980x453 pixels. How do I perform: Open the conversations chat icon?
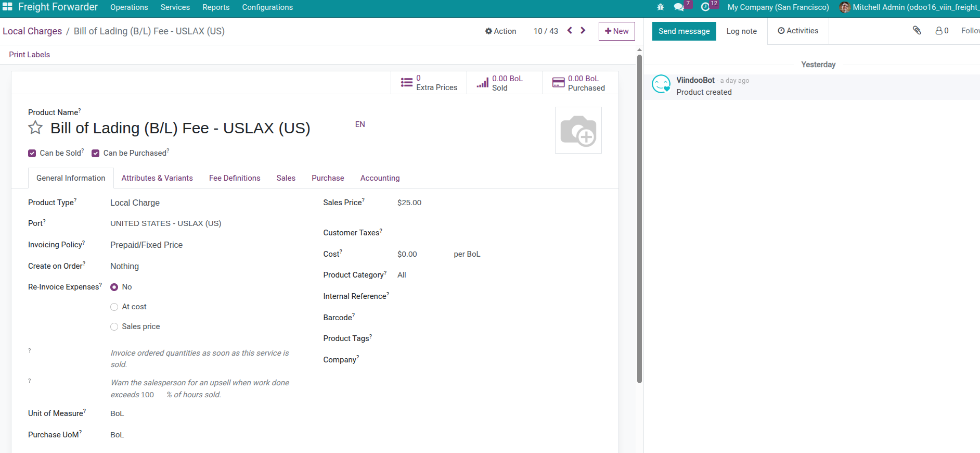coord(679,7)
